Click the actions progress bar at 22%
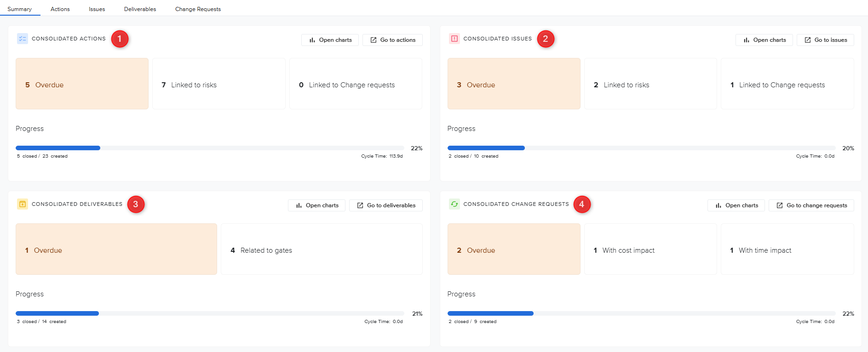 (210, 148)
